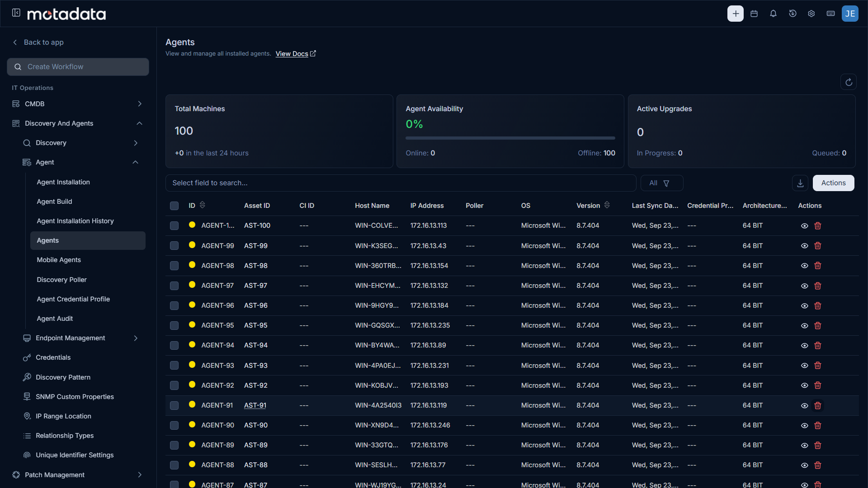The height and width of the screenshot is (488, 868).
Task: Check the AGENT-96 row checkbox
Action: pos(174,305)
